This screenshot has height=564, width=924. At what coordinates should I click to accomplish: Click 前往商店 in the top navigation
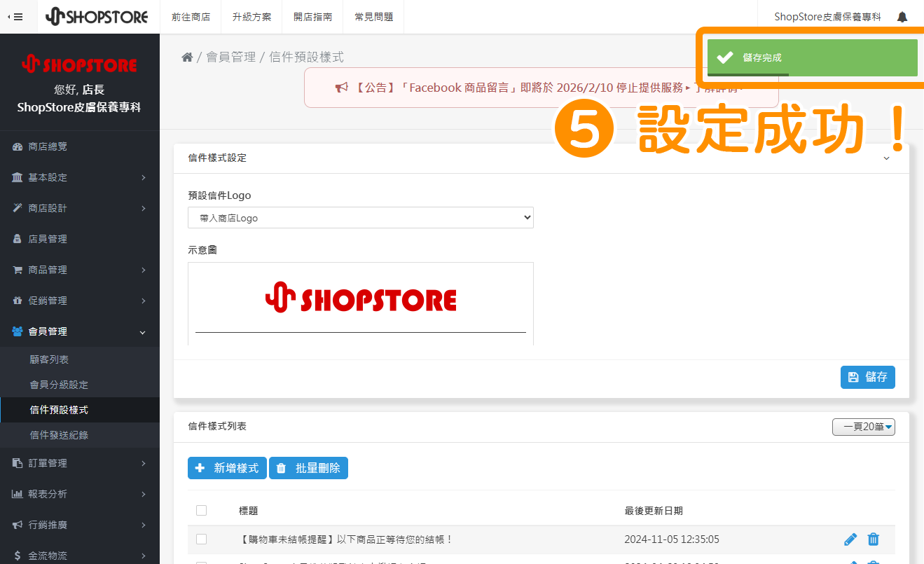coord(191,17)
